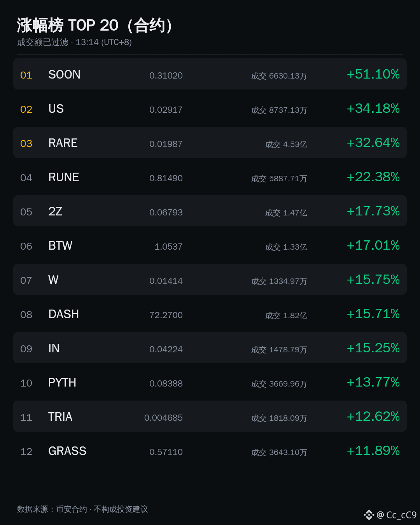Select the IN ticker name

[54, 348]
